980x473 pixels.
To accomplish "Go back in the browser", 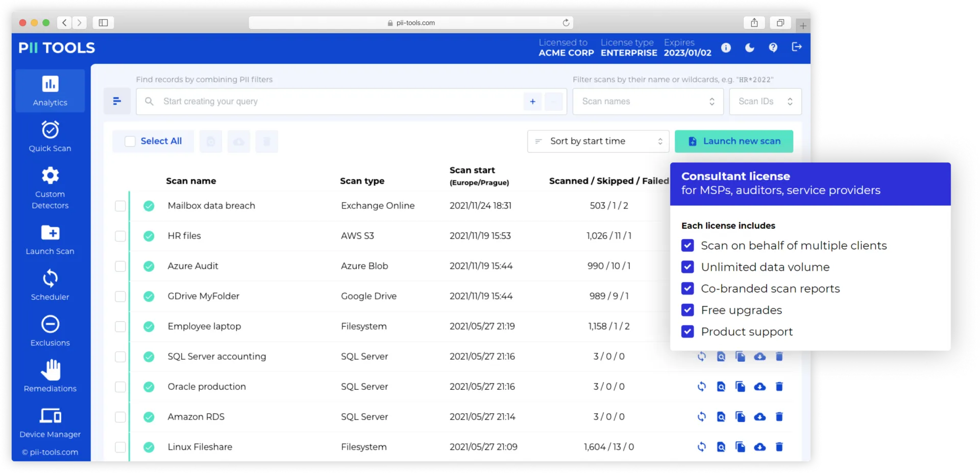I will (64, 22).
